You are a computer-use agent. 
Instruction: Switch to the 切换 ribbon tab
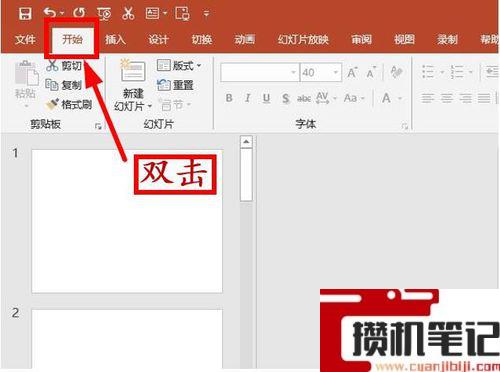202,40
